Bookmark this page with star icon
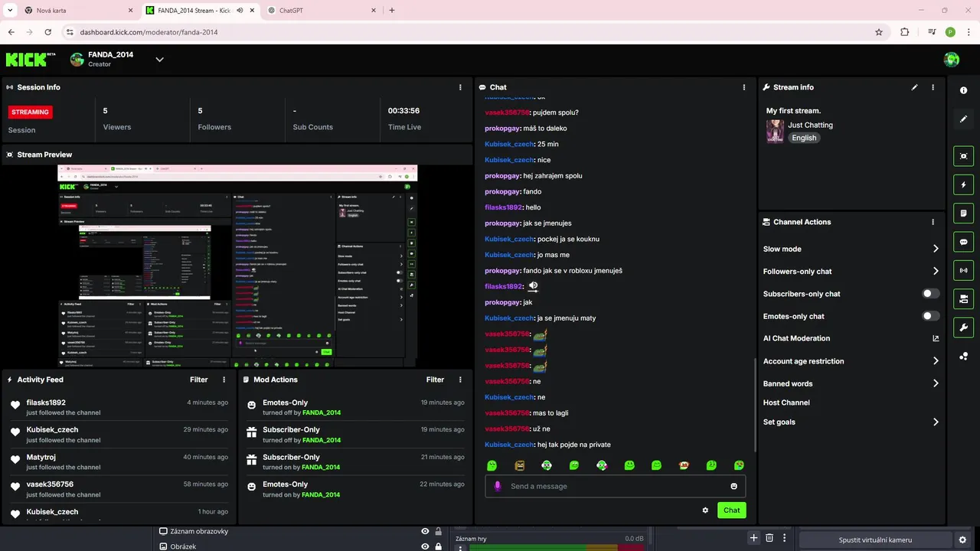980x551 pixels. (x=879, y=32)
